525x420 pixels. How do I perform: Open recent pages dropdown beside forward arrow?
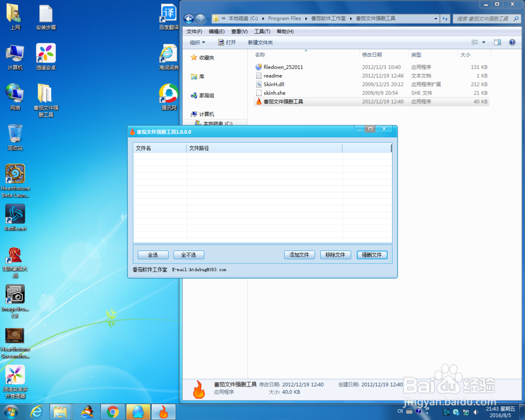coord(208,19)
